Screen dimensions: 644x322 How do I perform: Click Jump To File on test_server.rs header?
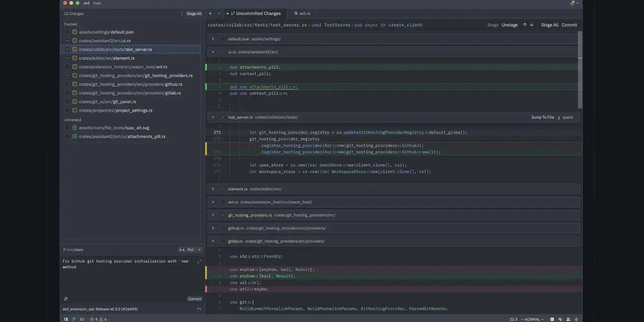(x=543, y=117)
